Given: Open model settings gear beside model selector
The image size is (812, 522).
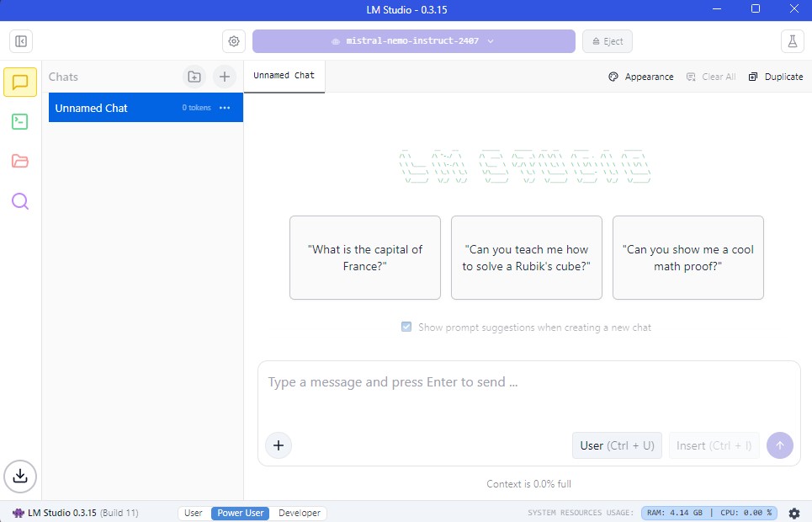Looking at the screenshot, I should click(x=234, y=41).
